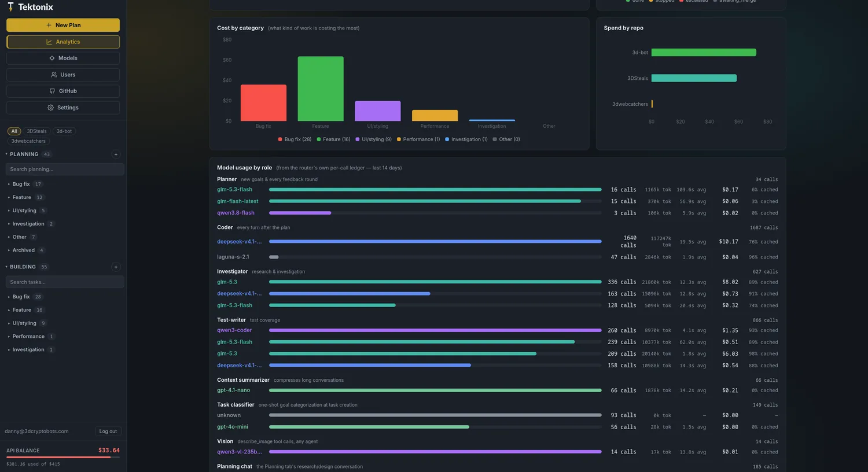Toggle the Investigation (1) legend entry
This screenshot has width=868, height=472.
[466, 139]
